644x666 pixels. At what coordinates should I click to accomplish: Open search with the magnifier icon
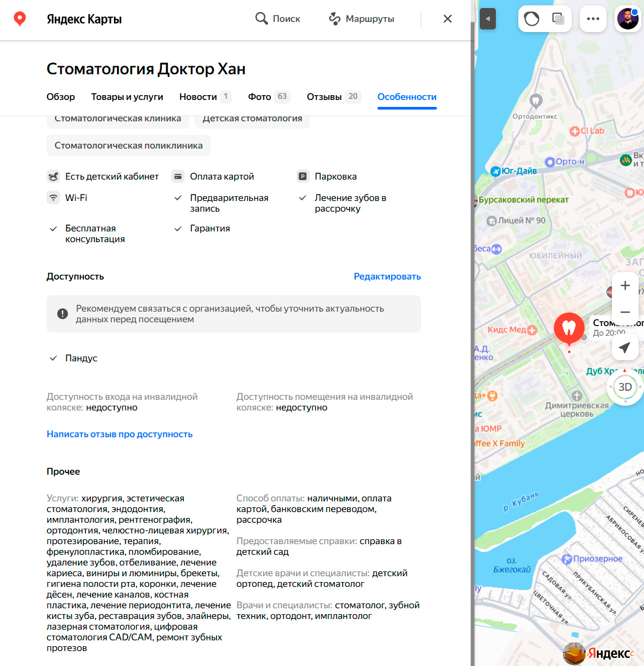point(261,19)
